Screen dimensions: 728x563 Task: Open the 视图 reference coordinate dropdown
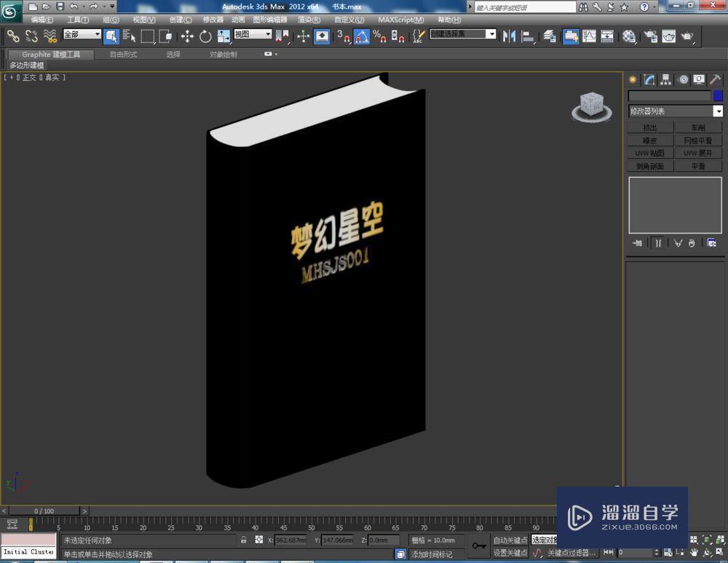[253, 34]
